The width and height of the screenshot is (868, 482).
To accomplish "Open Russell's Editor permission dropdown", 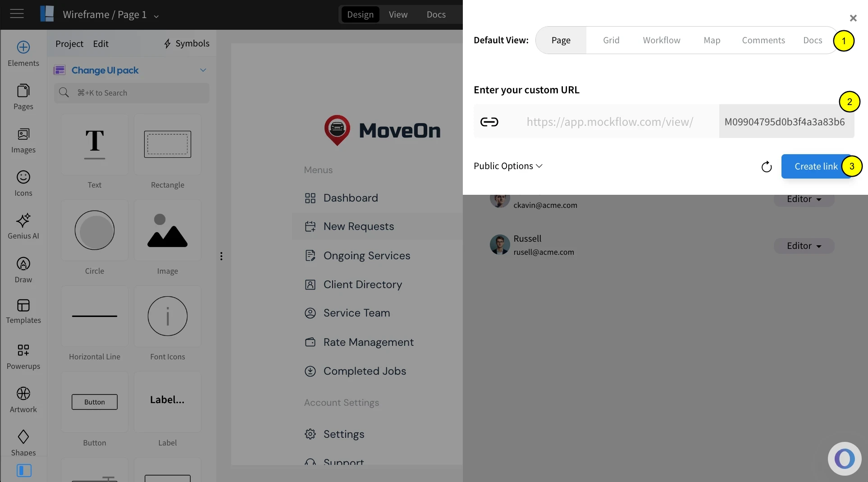I will pyautogui.click(x=804, y=246).
